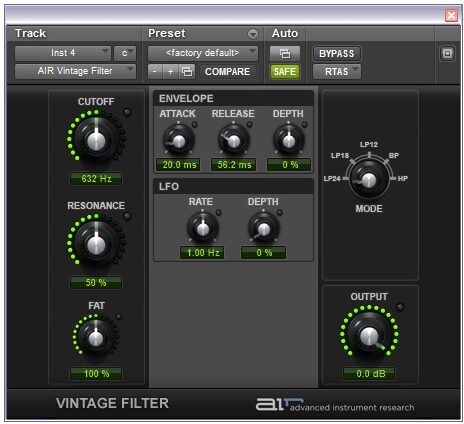This screenshot has height=424, width=464.
Task: Select BP filter mode
Action: (x=393, y=156)
